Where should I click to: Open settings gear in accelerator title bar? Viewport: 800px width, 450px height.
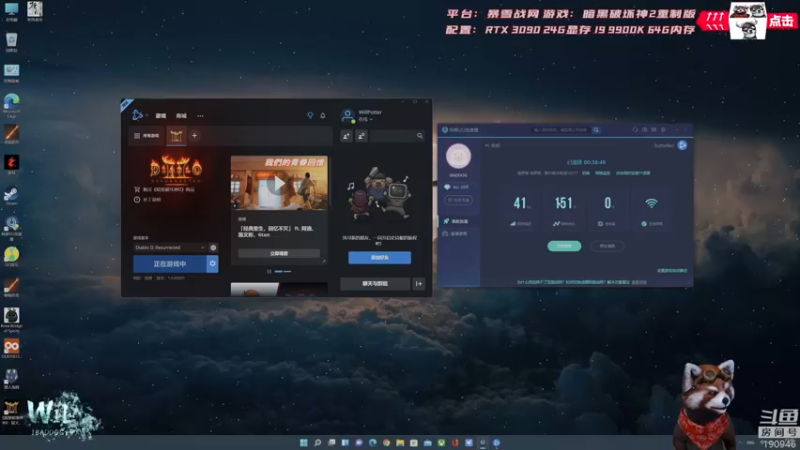click(663, 130)
